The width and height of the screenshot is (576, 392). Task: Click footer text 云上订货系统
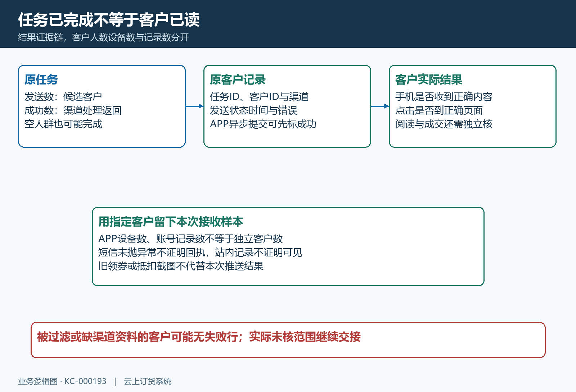point(148,381)
